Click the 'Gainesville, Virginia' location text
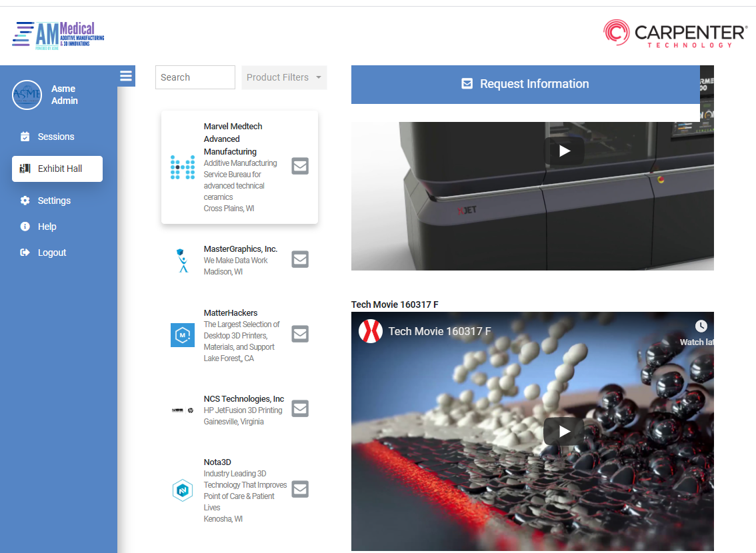The width and height of the screenshot is (756, 553). [233, 422]
